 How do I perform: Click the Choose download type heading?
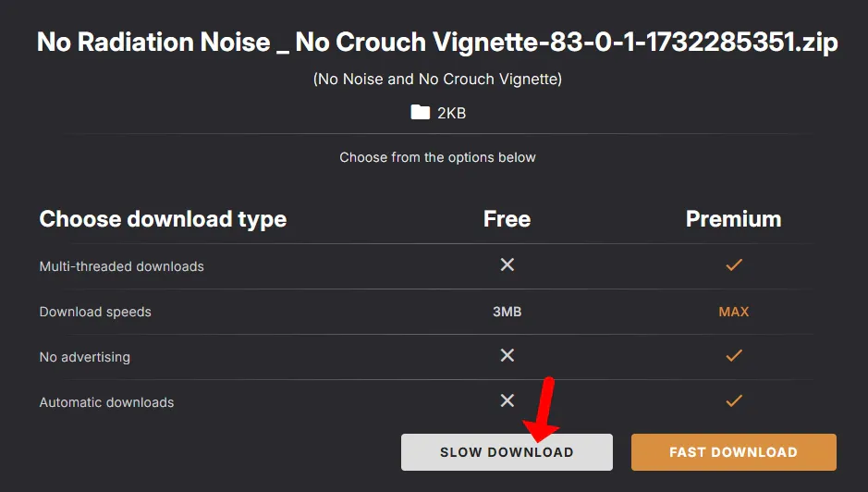tap(163, 219)
